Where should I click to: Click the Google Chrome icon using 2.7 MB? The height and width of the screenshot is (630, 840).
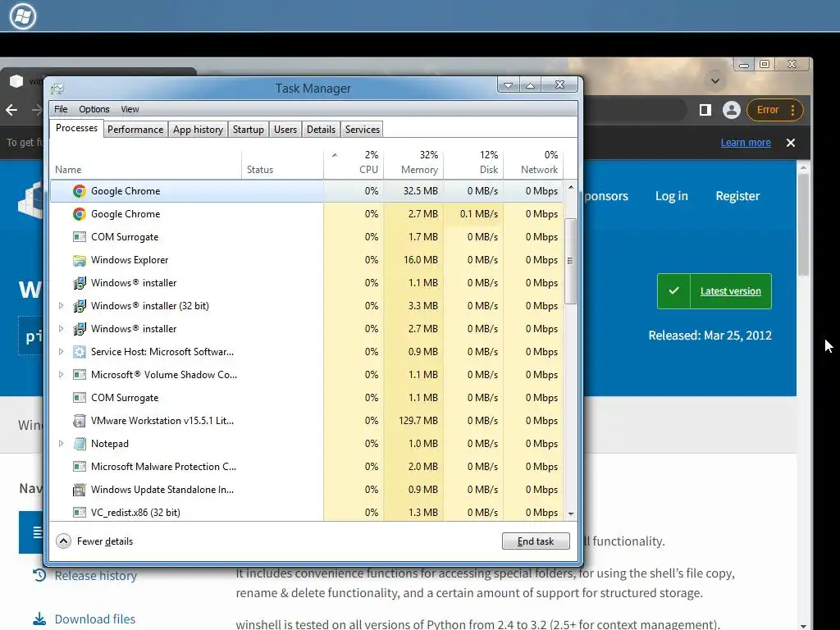pos(80,214)
